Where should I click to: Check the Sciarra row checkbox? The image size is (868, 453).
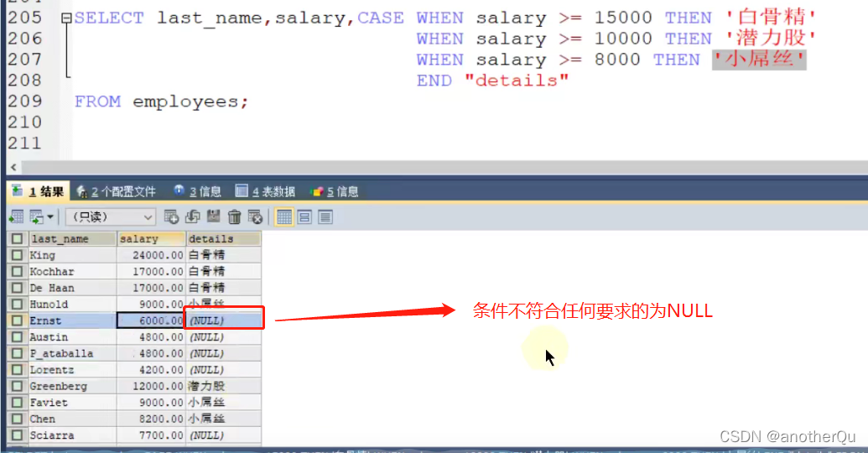[17, 435]
